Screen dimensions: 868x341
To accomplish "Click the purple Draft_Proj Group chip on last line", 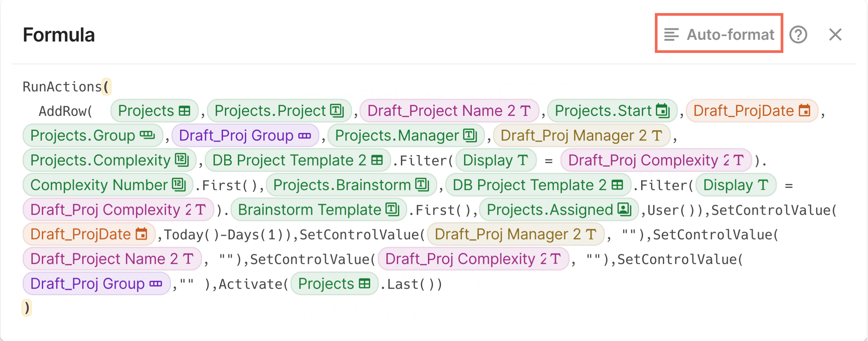I will point(96,284).
